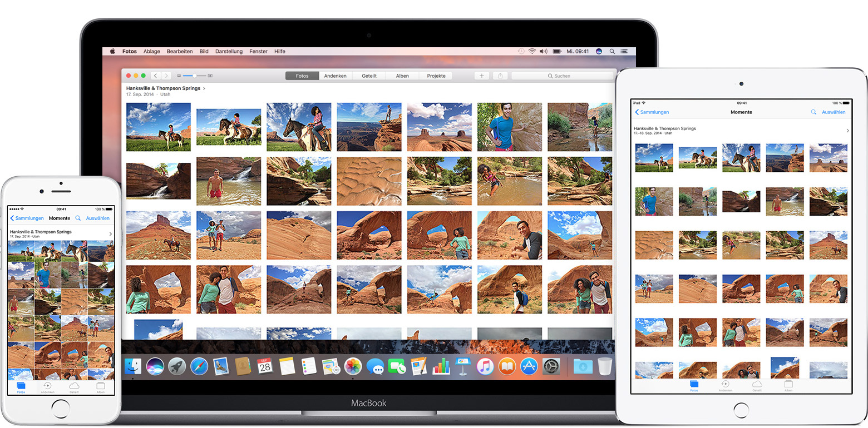Tap the magnifier icon on the iPad

(813, 112)
